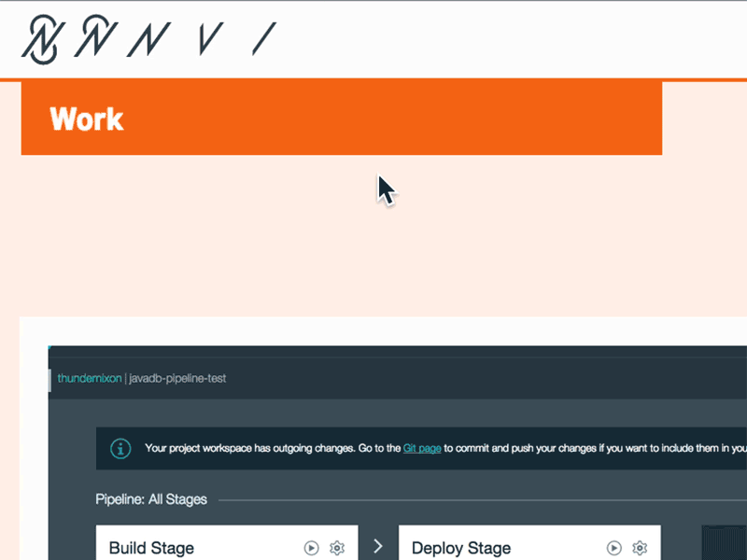Run the Deploy Stage pipeline
The height and width of the screenshot is (560, 747).
(613, 548)
